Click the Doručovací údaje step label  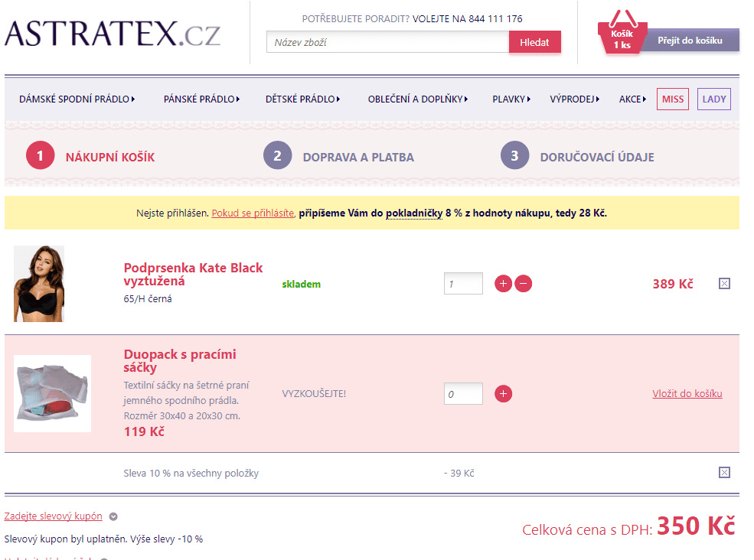tap(597, 157)
